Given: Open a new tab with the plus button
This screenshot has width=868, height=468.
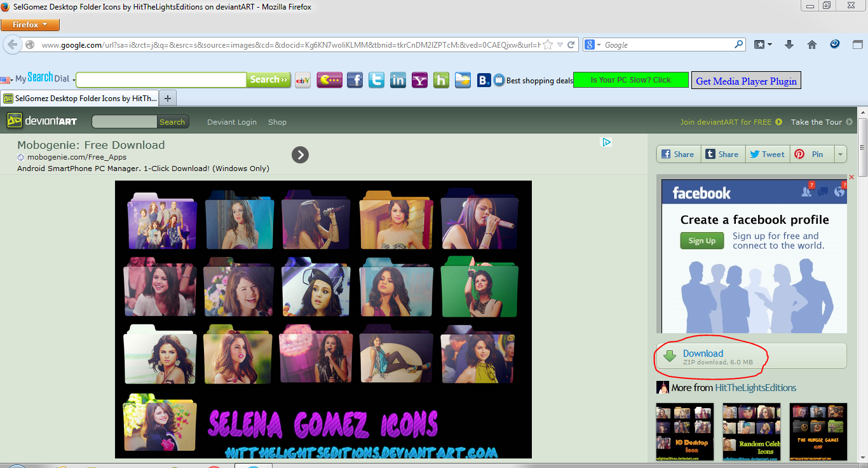Looking at the screenshot, I should click(x=167, y=99).
